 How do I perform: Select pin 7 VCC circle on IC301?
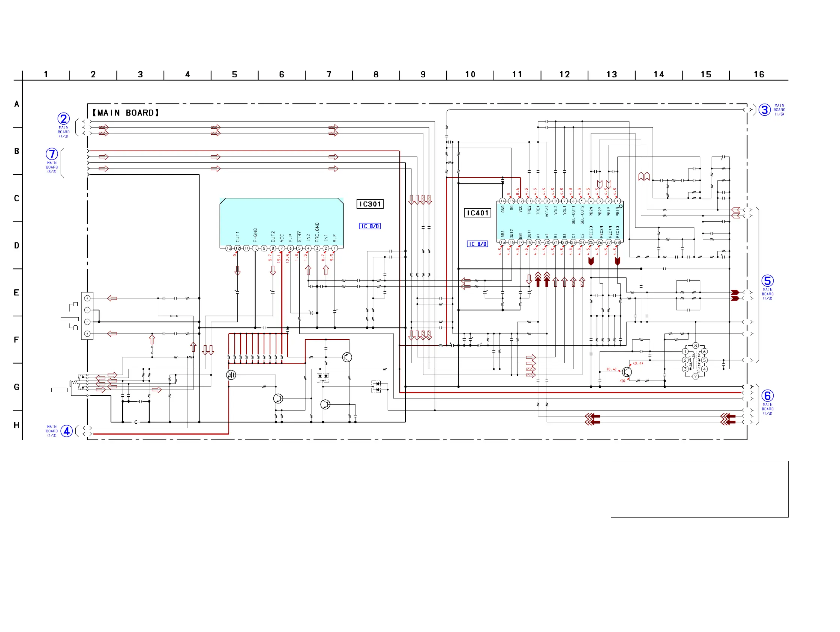tap(281, 248)
